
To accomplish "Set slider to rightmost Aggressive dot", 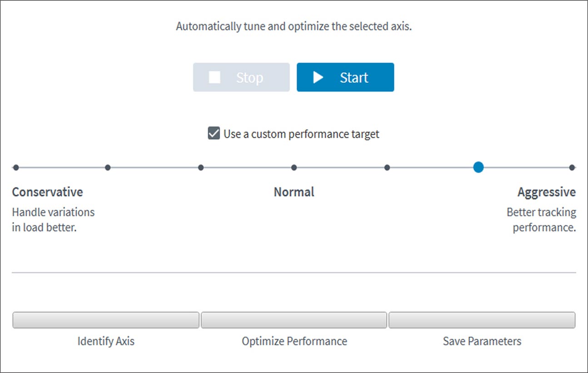I will coord(572,167).
